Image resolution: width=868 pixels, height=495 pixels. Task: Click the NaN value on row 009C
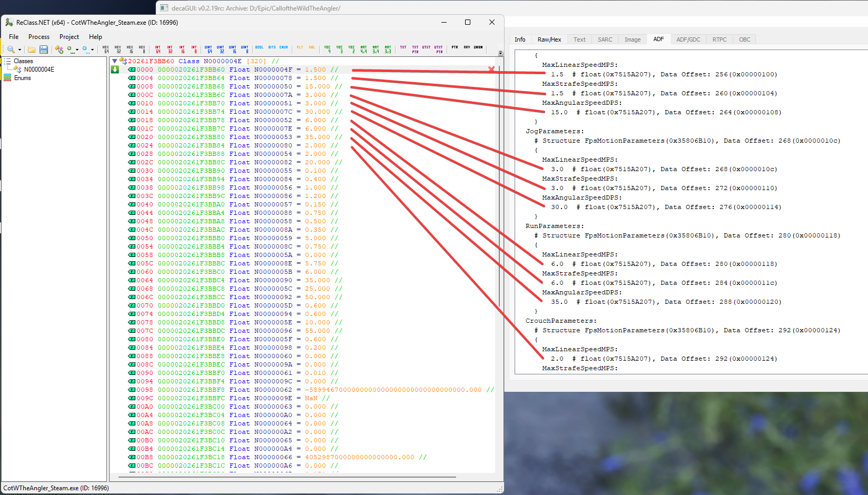coord(311,398)
